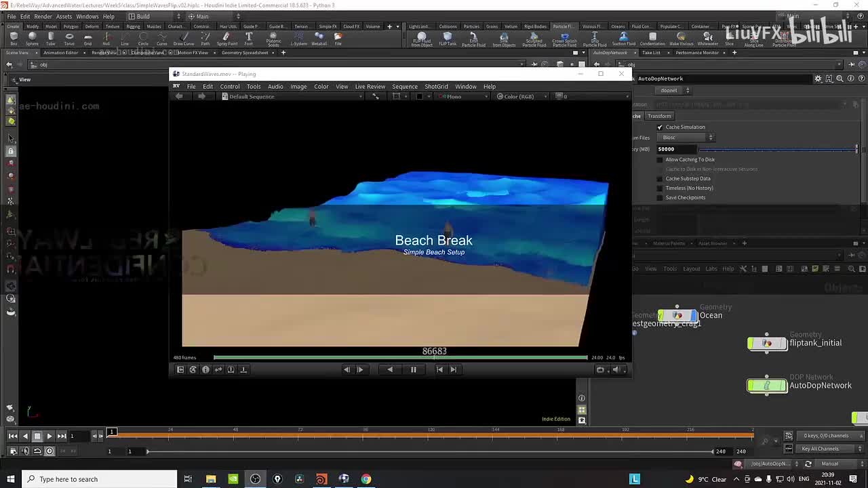Click RV image info icon
The height and width of the screenshot is (488, 868).
(205, 369)
